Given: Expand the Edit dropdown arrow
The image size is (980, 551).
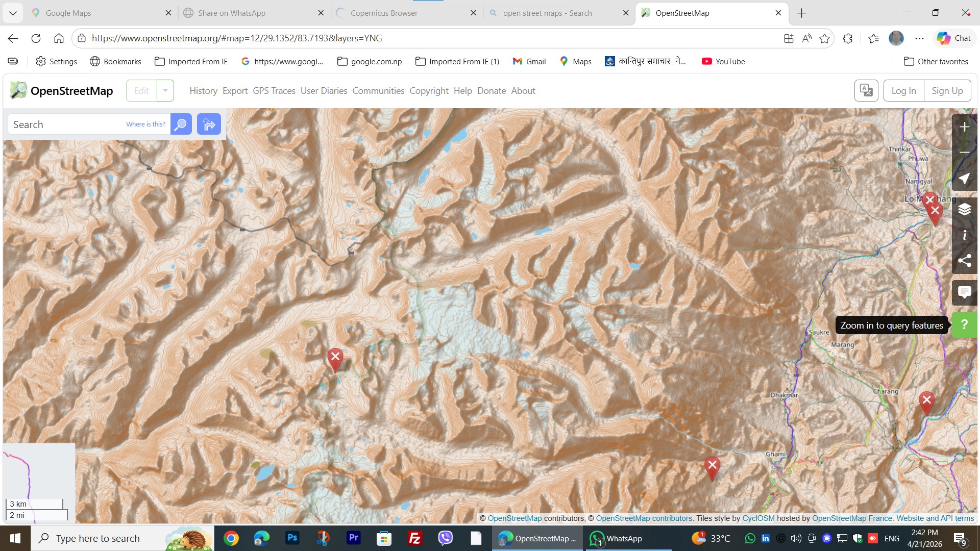Looking at the screenshot, I should (165, 91).
